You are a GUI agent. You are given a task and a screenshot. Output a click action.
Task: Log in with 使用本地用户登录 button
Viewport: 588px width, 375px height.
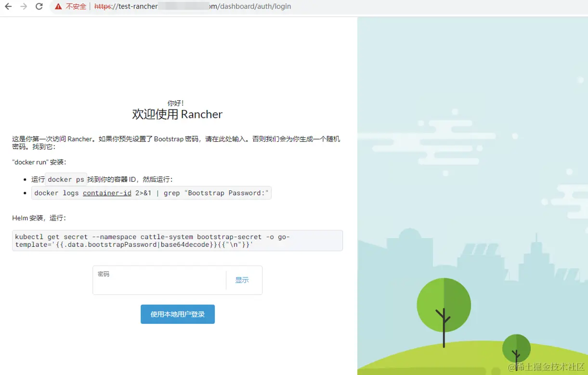click(178, 314)
